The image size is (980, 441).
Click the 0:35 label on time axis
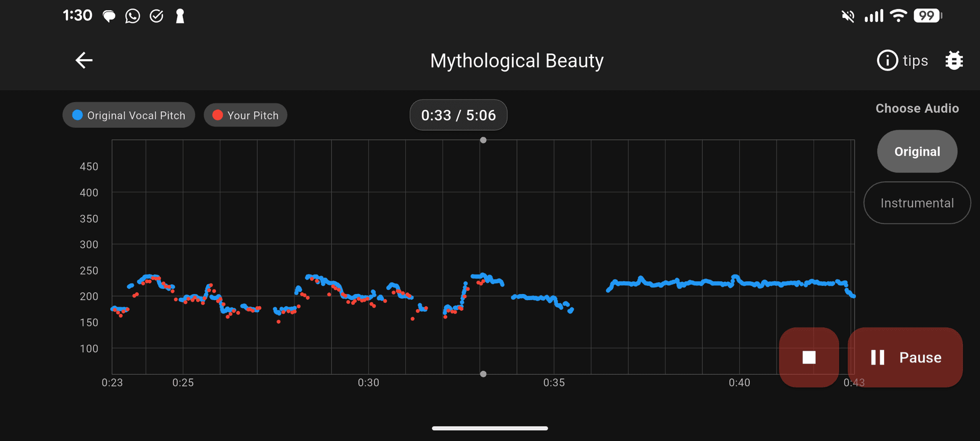pos(554,383)
